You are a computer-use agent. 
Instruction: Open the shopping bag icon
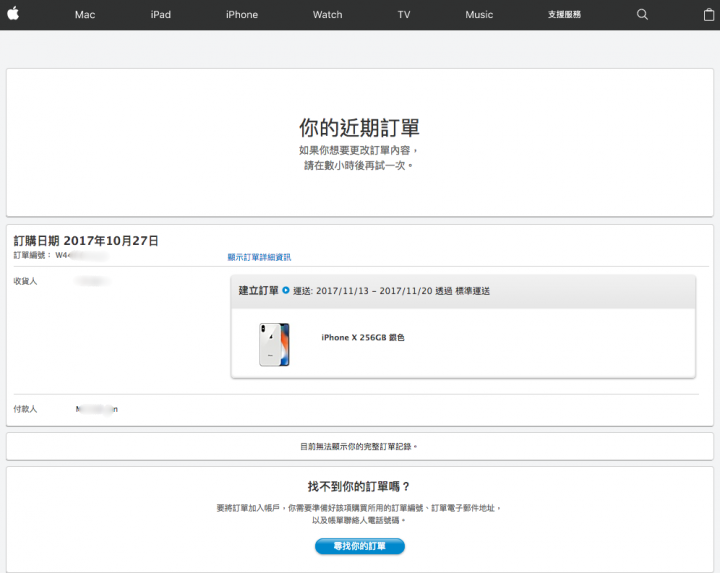coord(709,15)
